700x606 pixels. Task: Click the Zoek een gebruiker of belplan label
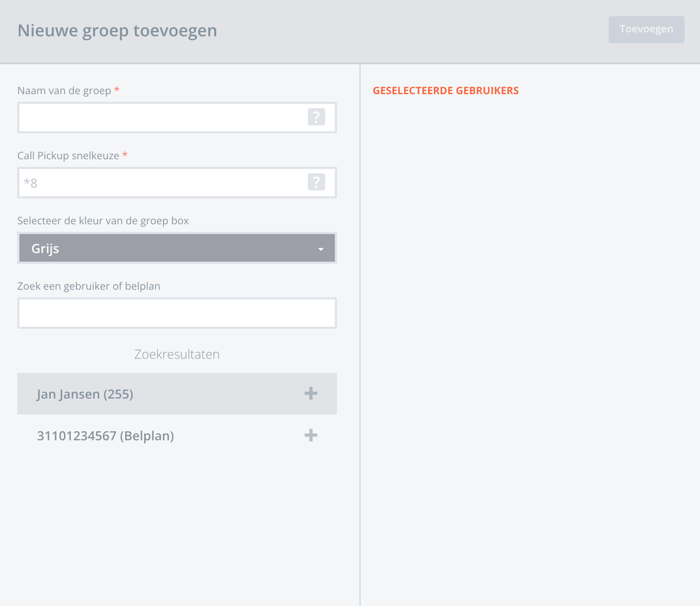click(89, 286)
